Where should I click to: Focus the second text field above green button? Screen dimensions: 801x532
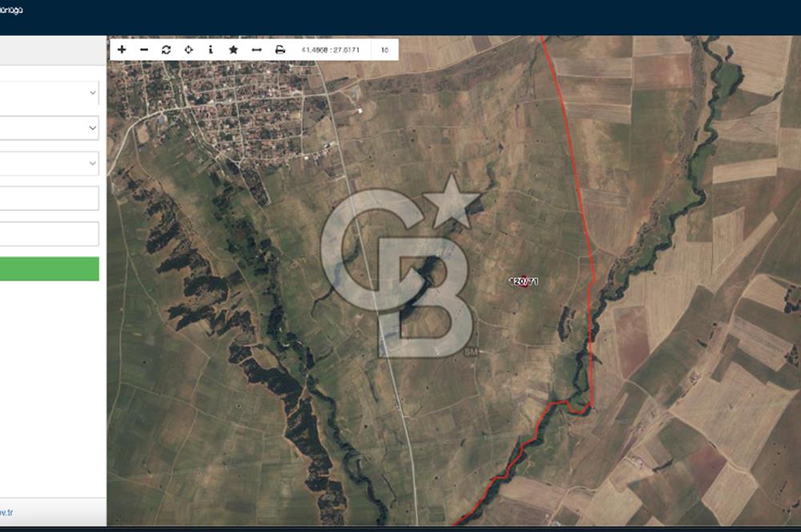48,234
